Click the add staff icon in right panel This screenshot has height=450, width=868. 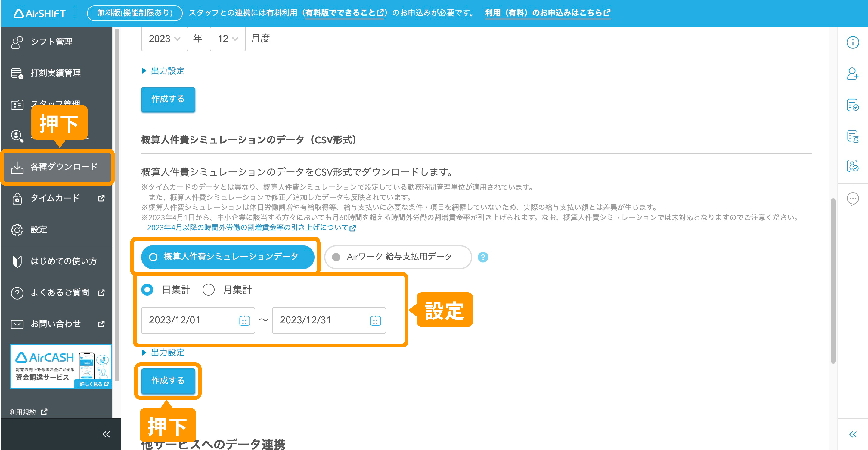click(x=853, y=73)
